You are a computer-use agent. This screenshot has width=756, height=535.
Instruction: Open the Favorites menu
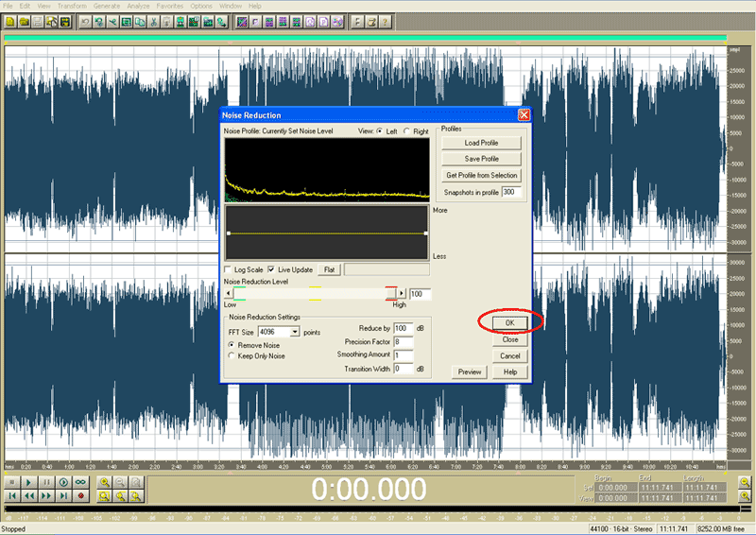(168, 6)
